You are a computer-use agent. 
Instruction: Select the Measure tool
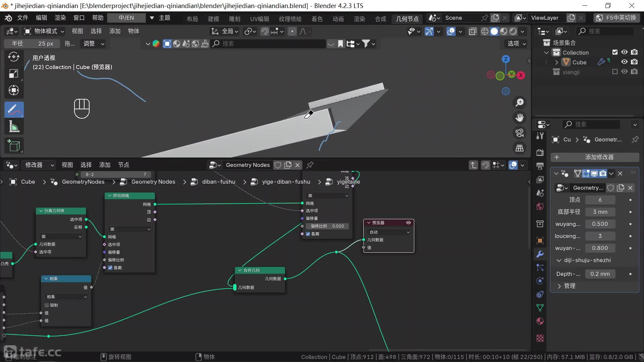pos(14,127)
